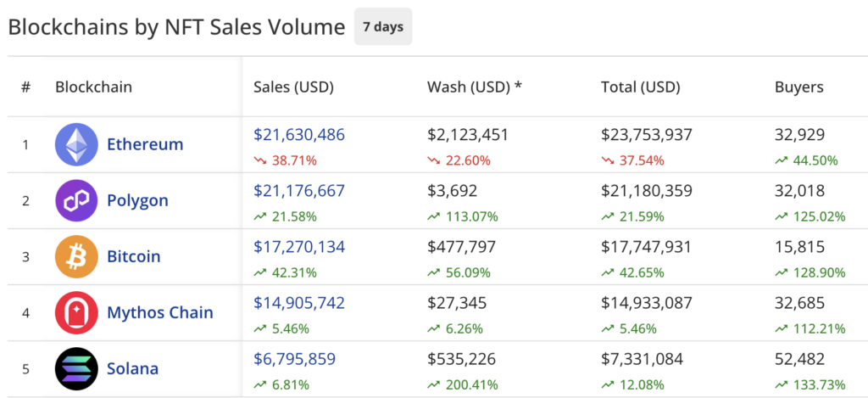Click Ethereum sales value $21,630,486

tap(299, 134)
